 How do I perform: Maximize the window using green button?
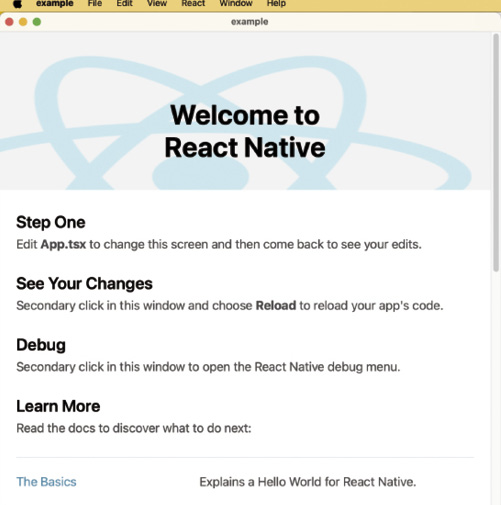37,22
